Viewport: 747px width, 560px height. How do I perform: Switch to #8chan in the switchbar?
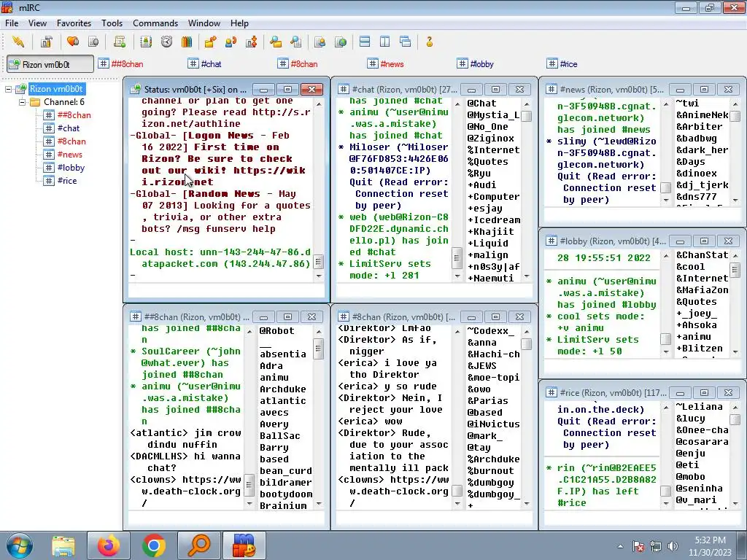pos(298,64)
